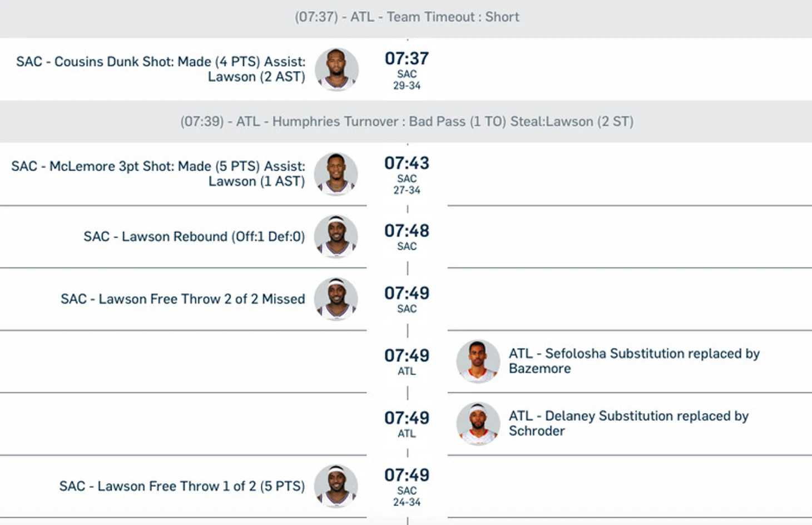
Task: Select Delaney Substitution replaced by Schroder text
Action: coord(628,423)
